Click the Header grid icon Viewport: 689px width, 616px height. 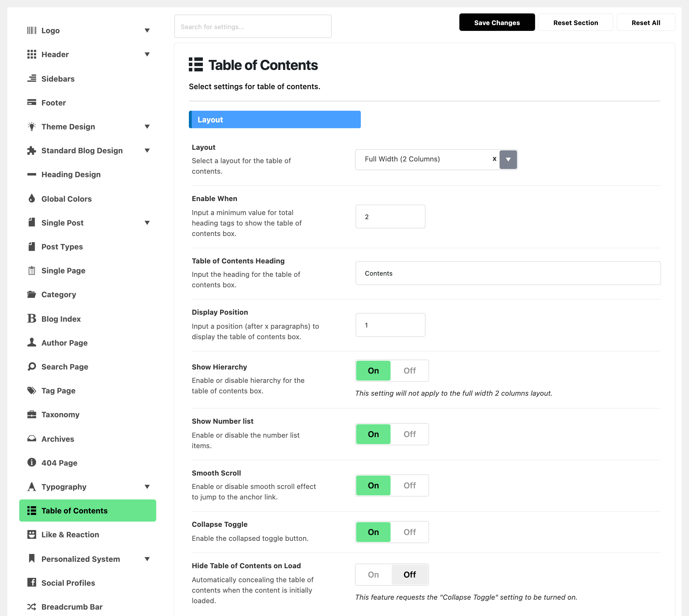tap(31, 54)
